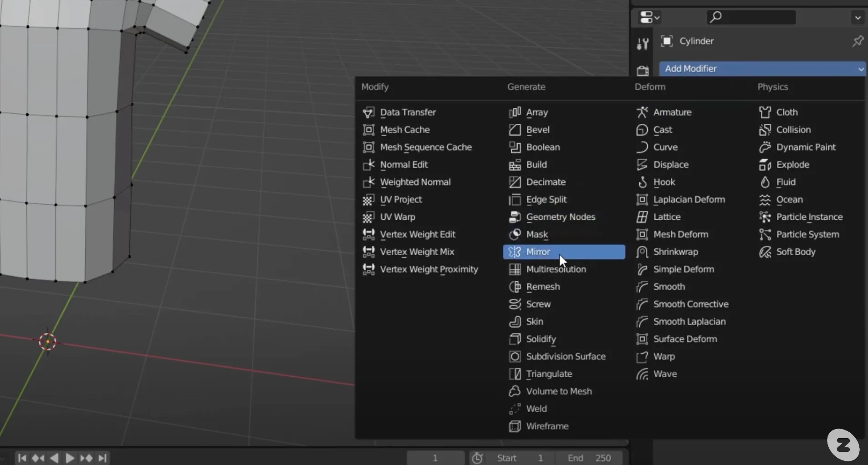Toggle the pin icon next to Cylinder
This screenshot has width=868, height=465.
[x=858, y=41]
